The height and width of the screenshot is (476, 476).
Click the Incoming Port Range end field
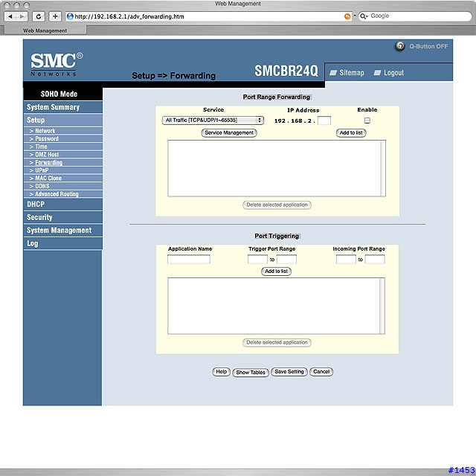pos(375,260)
